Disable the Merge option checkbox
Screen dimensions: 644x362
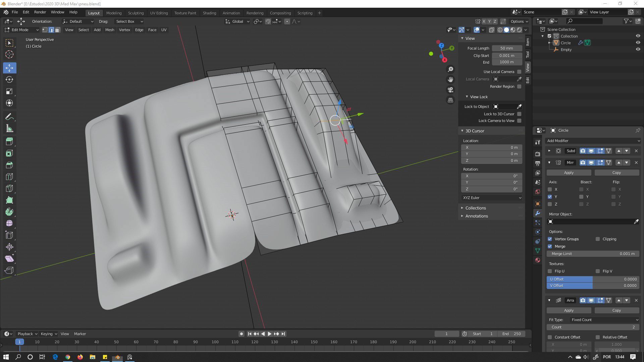click(550, 246)
